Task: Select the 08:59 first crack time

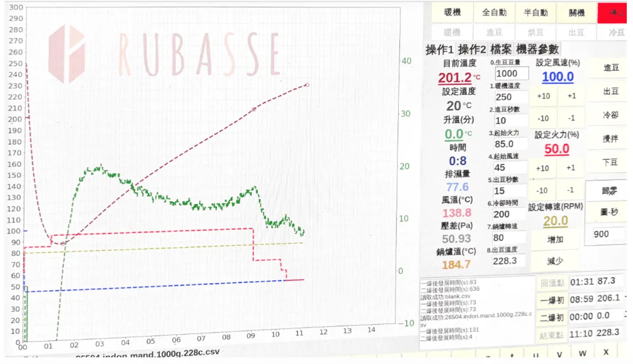Action: pos(582,299)
